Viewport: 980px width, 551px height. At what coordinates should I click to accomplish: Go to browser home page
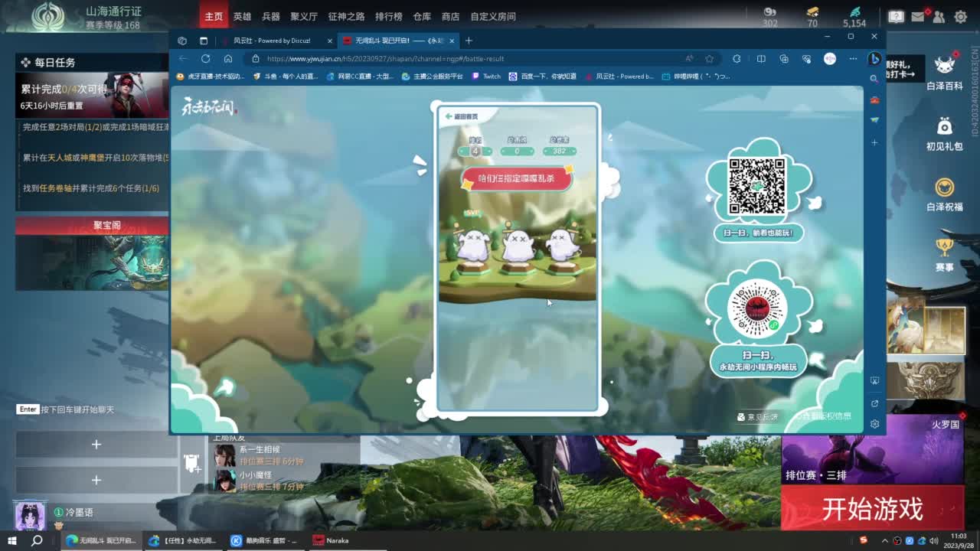point(228,59)
